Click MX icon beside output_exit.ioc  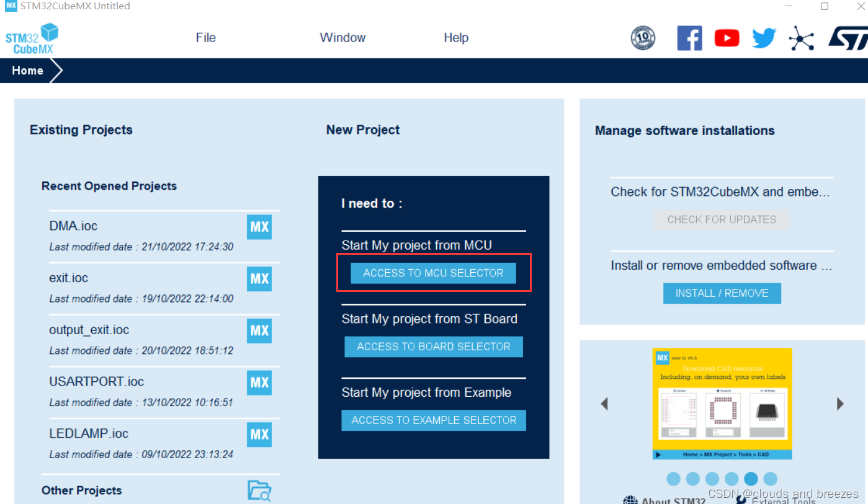point(259,331)
